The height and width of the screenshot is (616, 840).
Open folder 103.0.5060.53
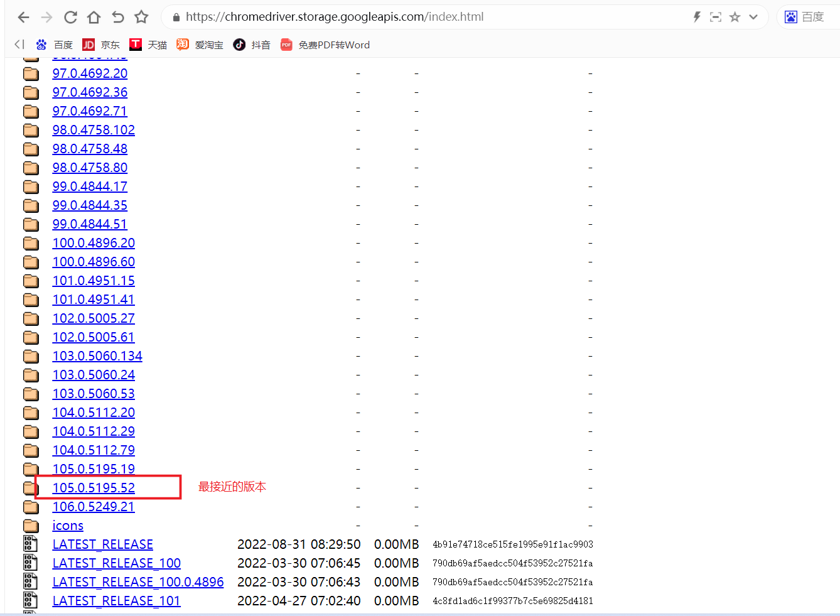click(94, 394)
